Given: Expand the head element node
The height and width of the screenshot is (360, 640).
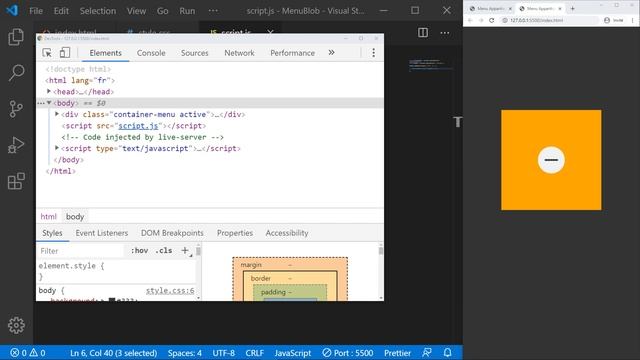Looking at the screenshot, I should pos(49,91).
